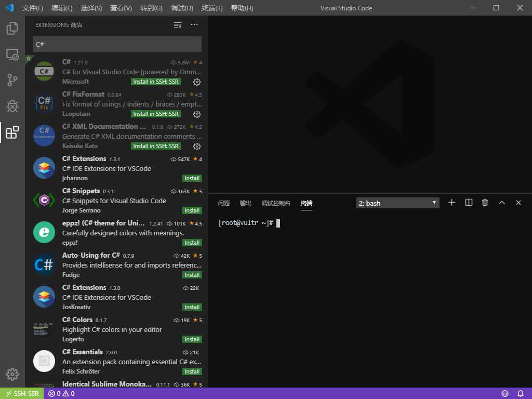Viewport: 532px width, 399px height.
Task: Open the 文件(F) menu
Action: click(x=33, y=8)
